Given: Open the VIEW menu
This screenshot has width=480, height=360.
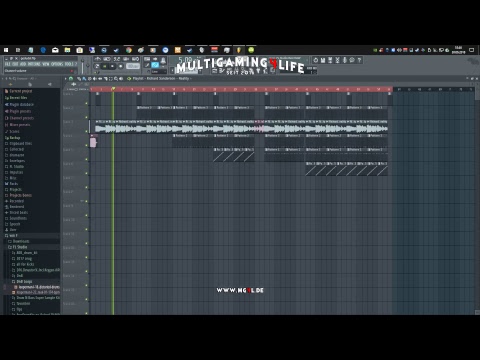Looking at the screenshot, I should pyautogui.click(x=46, y=64).
